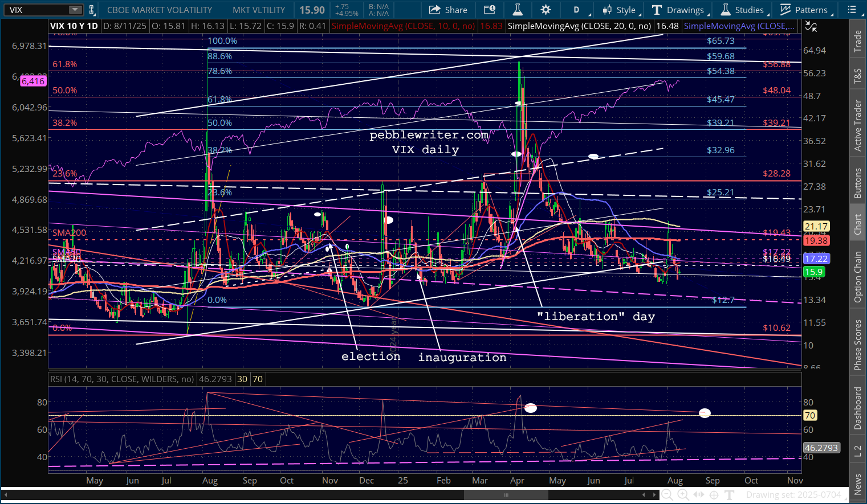The width and height of the screenshot is (867, 504).
Task: Open the symbol info card icon
Action: pyautogui.click(x=489, y=10)
